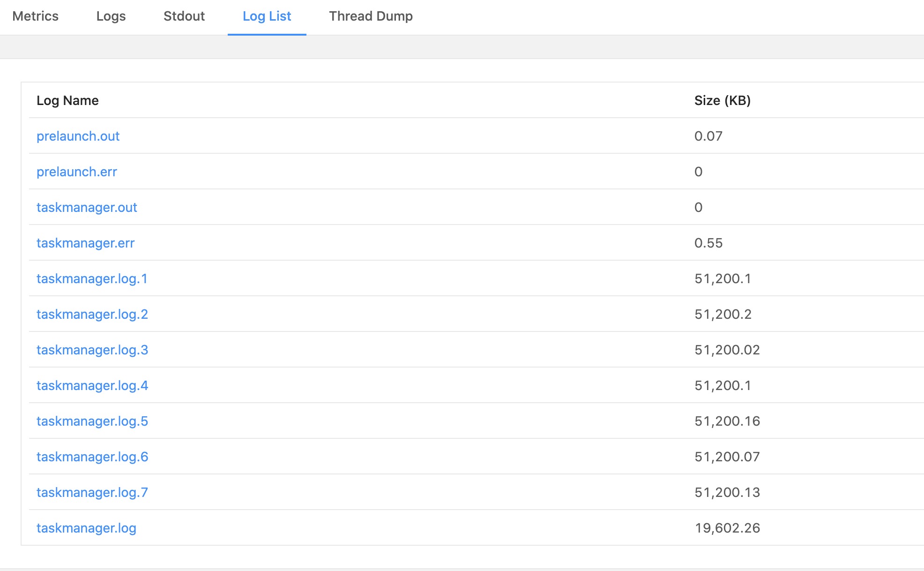Viewport: 924px width, 571px height.
Task: Select taskmanager.log.7 entry
Action: tap(92, 492)
